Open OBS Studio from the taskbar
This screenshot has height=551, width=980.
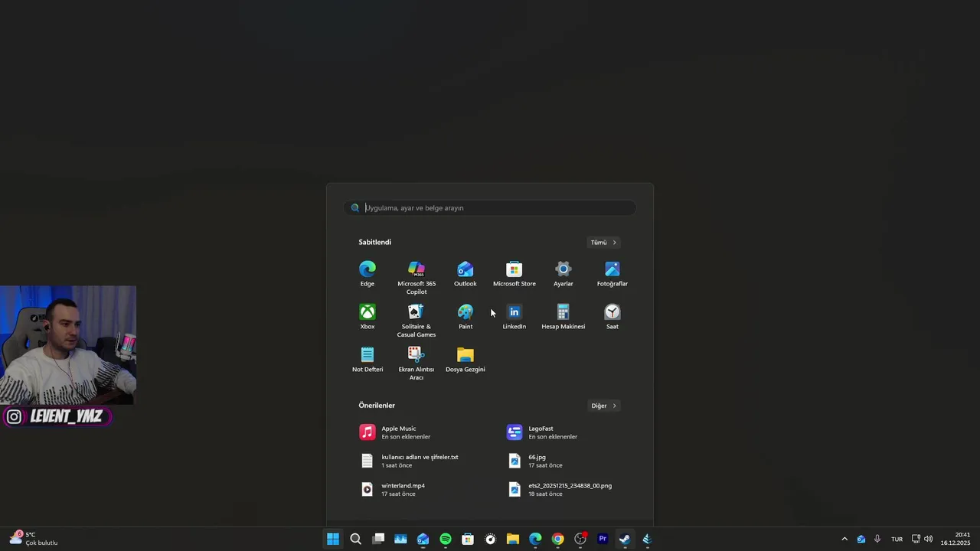tap(580, 539)
